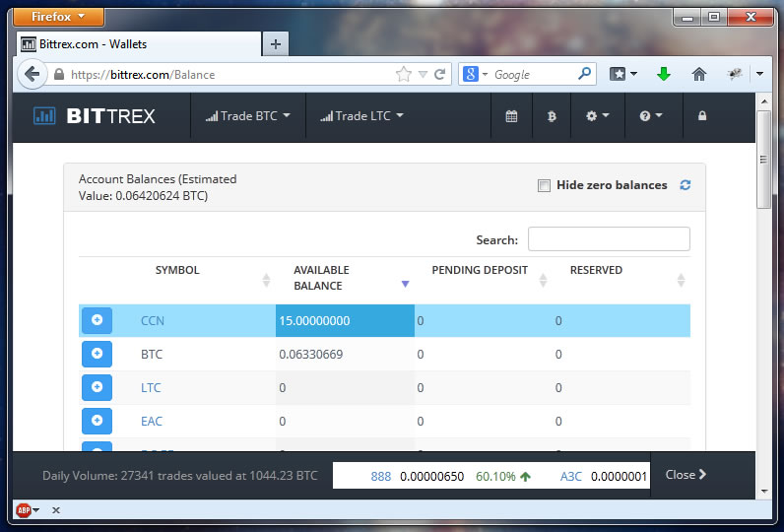Open the help question mark menu
784x532 pixels.
pyautogui.click(x=650, y=116)
